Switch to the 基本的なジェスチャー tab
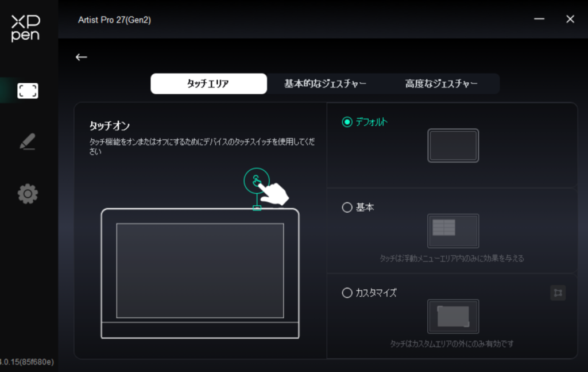Viewport: 588px width, 372px height. click(x=325, y=84)
